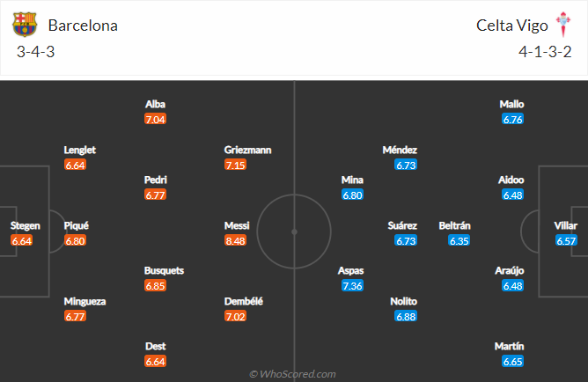Viewport: 588px width, 382px height.
Task: Click Barcelona's 3-4-3 formation label
Action: click(35, 51)
